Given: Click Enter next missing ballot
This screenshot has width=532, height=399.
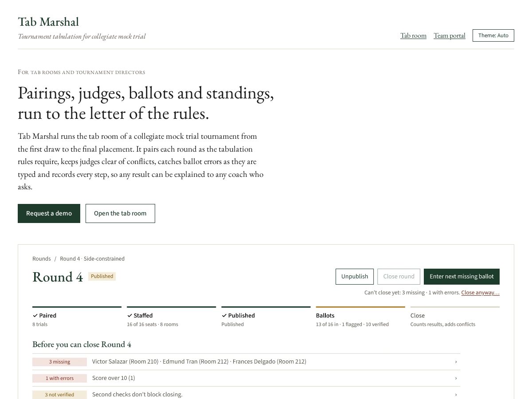Looking at the screenshot, I should 462,276.
